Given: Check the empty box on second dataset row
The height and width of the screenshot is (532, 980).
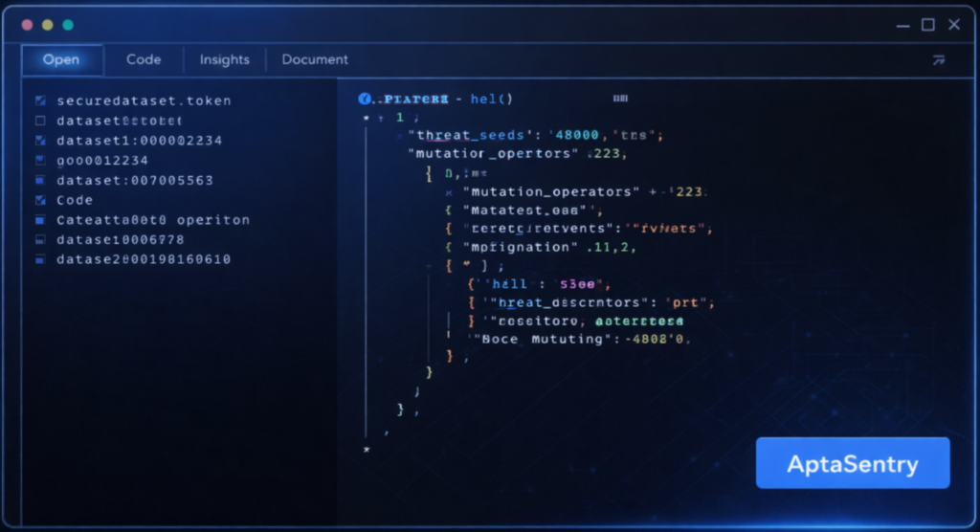Looking at the screenshot, I should [40, 121].
